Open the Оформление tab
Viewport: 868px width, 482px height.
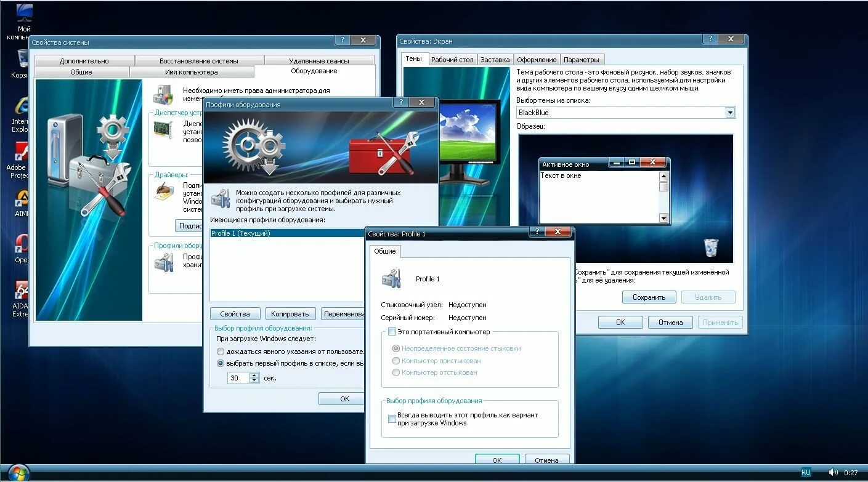(537, 60)
